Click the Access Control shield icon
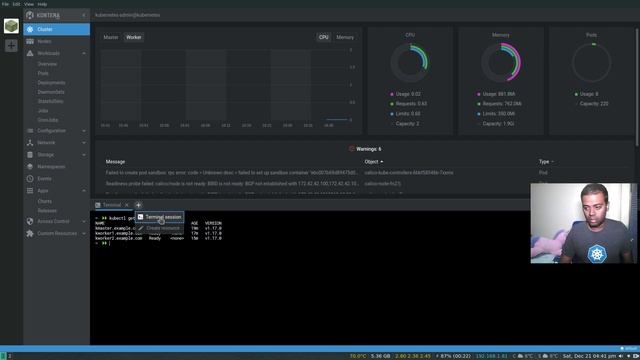Viewport: 640px width, 360px height. click(30, 221)
